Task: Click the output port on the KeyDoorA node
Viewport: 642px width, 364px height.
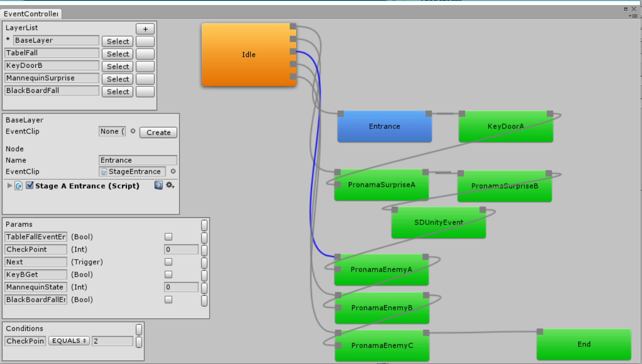Action: point(550,113)
